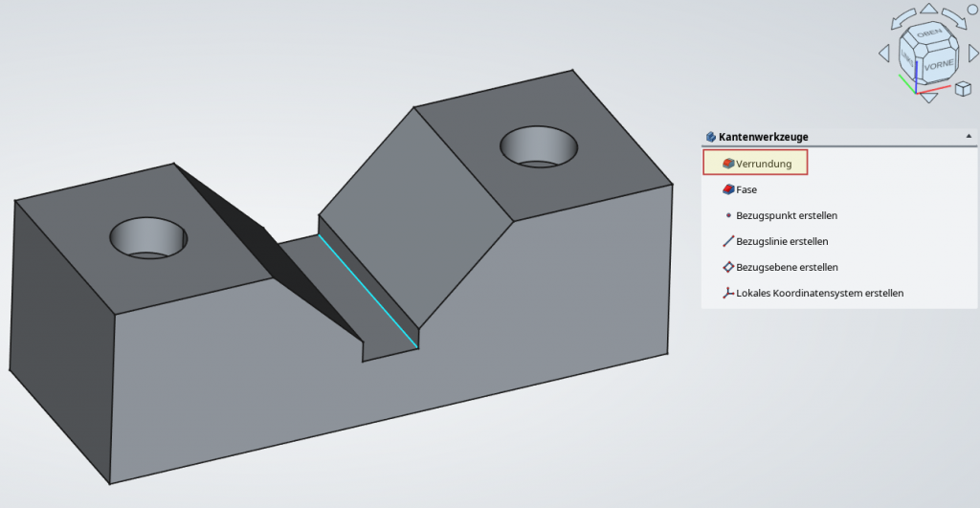Click the LINKS face of navigation cube
The width and height of the screenshot is (980, 508).
click(907, 59)
